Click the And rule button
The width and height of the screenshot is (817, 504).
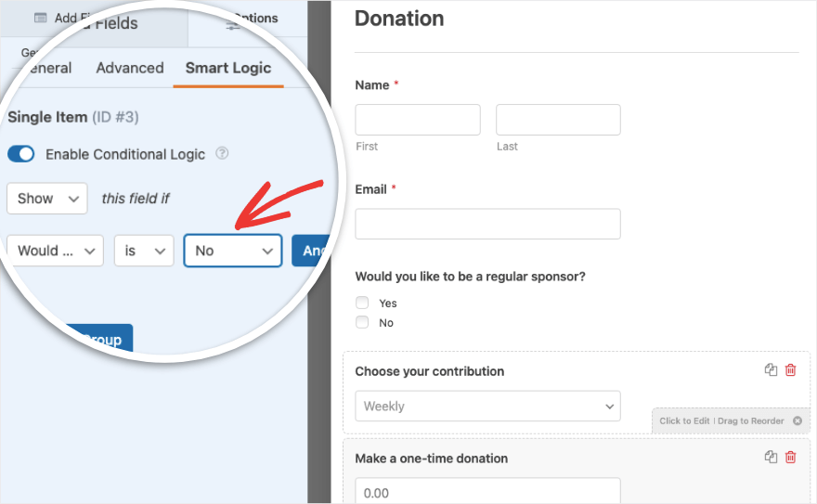pyautogui.click(x=311, y=251)
